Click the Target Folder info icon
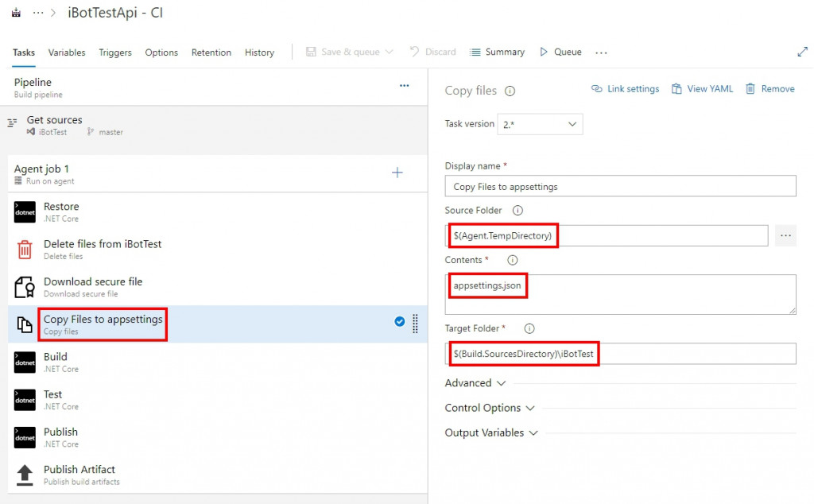The width and height of the screenshot is (814, 504). (x=529, y=328)
